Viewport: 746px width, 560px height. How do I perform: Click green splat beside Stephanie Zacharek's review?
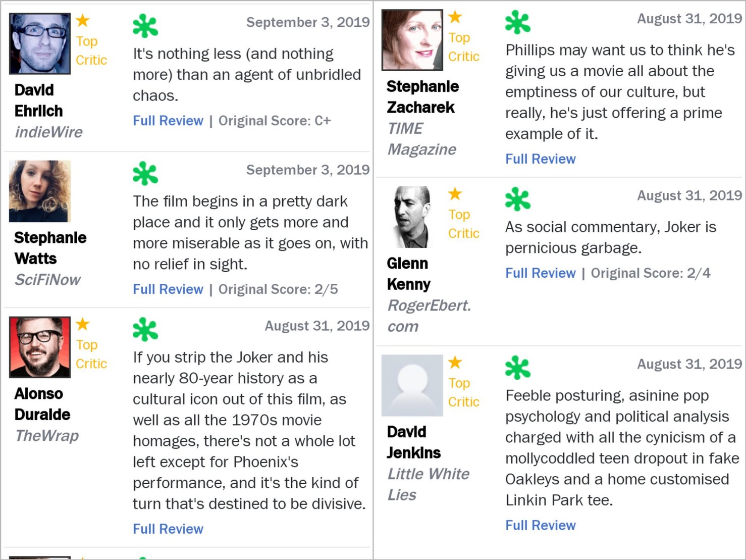518,23
